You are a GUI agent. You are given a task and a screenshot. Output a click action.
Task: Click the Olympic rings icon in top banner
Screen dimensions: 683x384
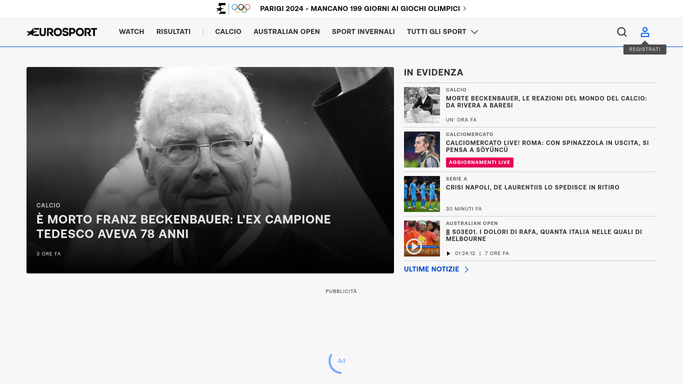point(241,8)
